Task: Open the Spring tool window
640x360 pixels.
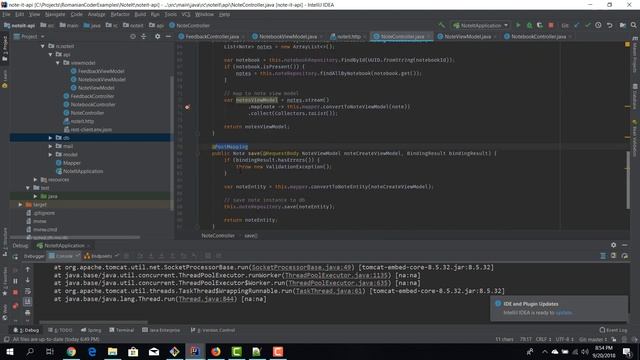Action: click(91, 330)
